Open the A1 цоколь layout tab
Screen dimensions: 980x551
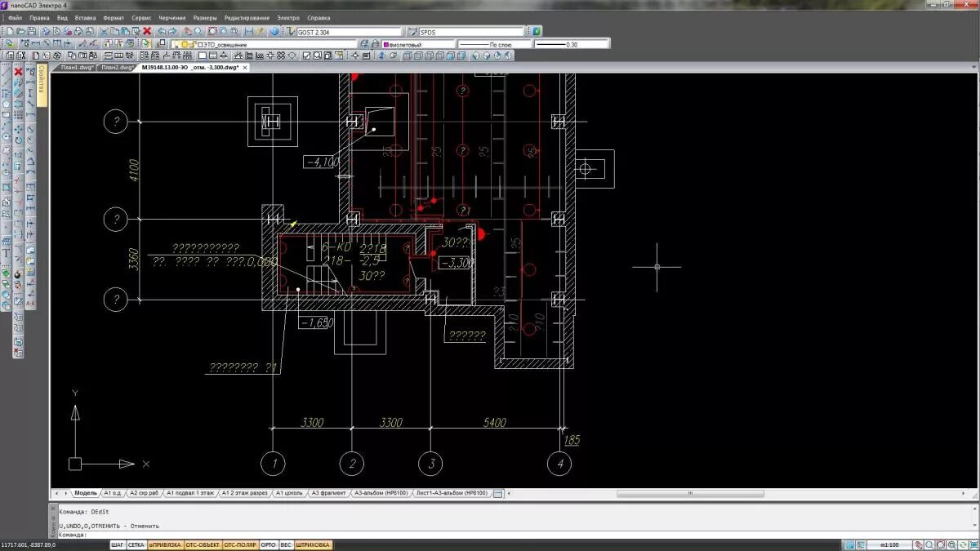[x=290, y=493]
